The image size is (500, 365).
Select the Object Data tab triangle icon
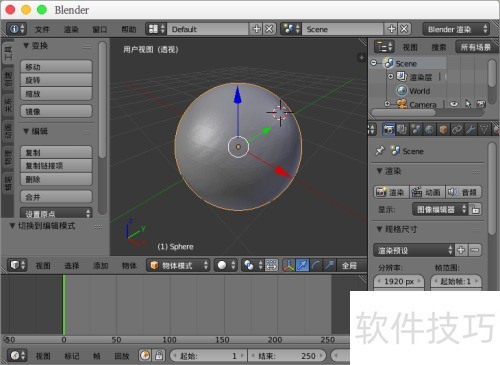click(x=484, y=129)
